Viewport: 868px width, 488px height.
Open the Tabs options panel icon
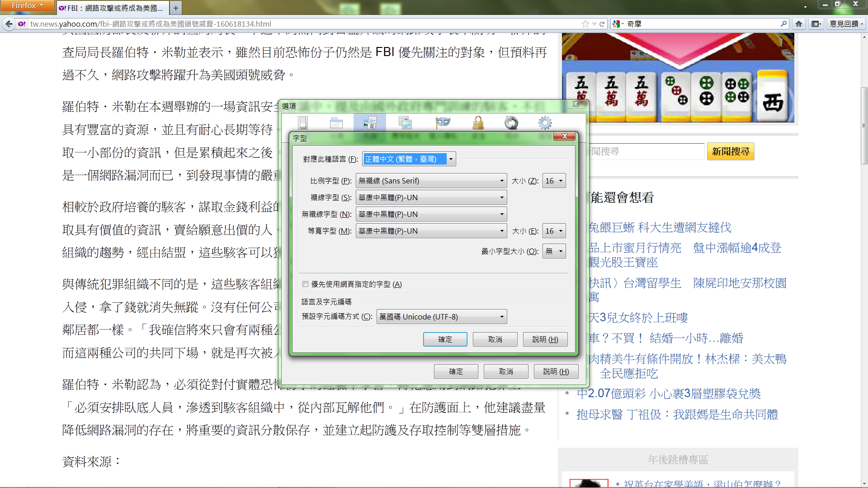pos(336,123)
